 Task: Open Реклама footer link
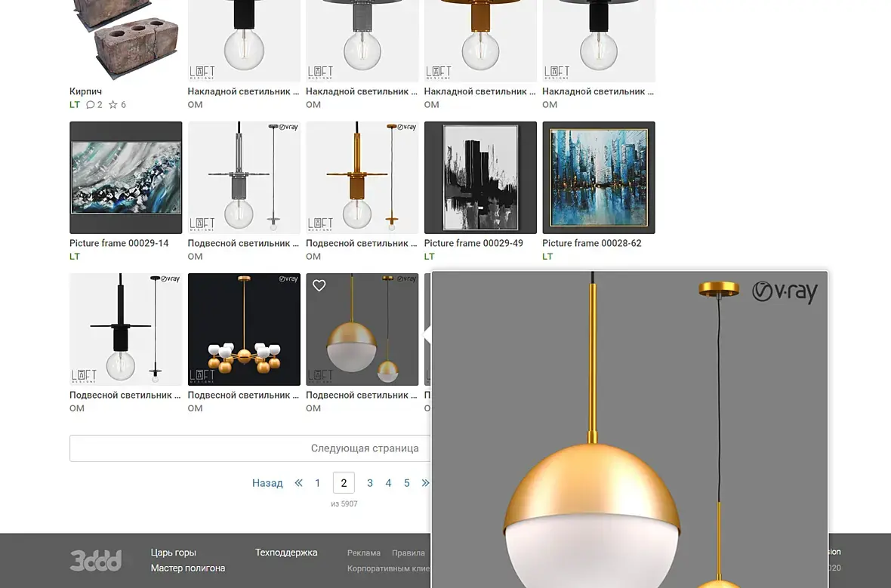click(x=364, y=553)
